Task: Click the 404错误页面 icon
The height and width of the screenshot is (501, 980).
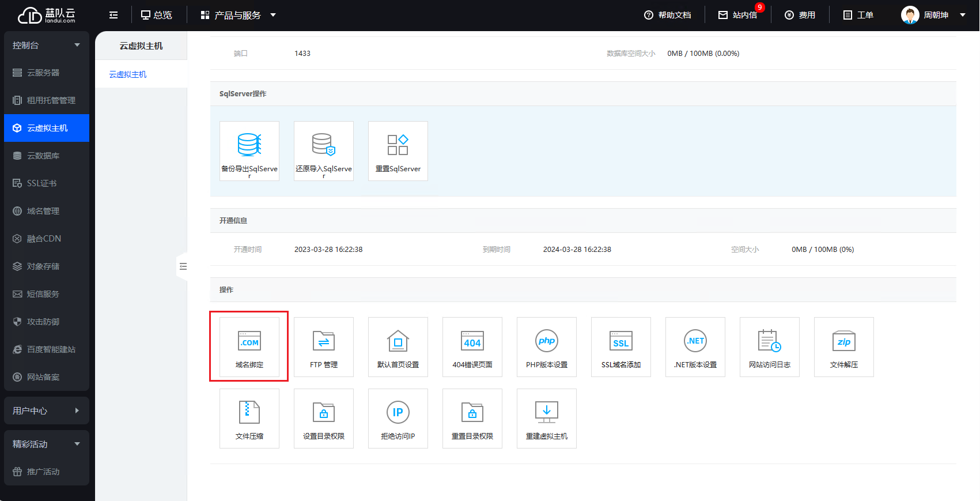Action: tap(472, 346)
